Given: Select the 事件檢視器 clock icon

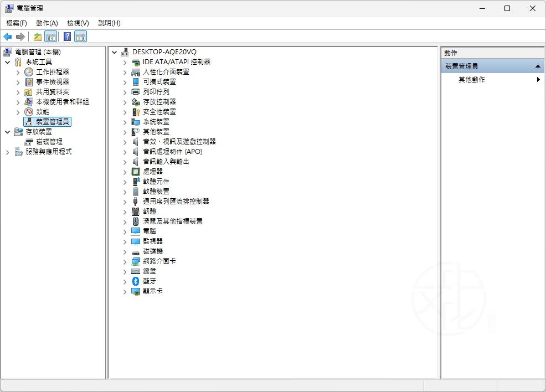Looking at the screenshot, I should (28, 82).
